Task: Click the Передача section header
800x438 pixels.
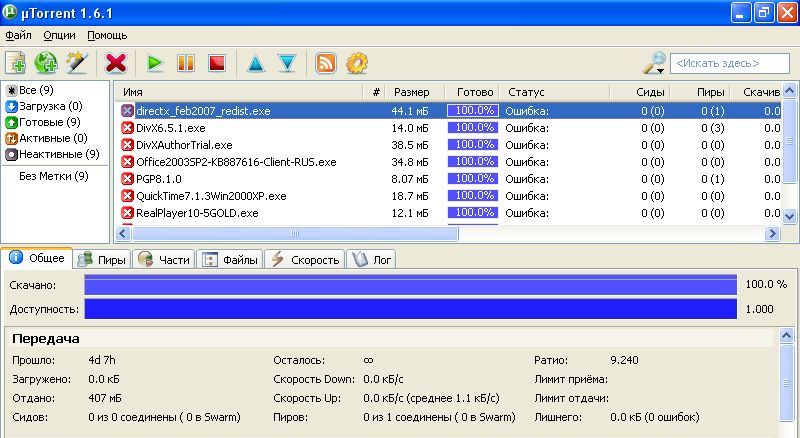Action: coord(45,338)
